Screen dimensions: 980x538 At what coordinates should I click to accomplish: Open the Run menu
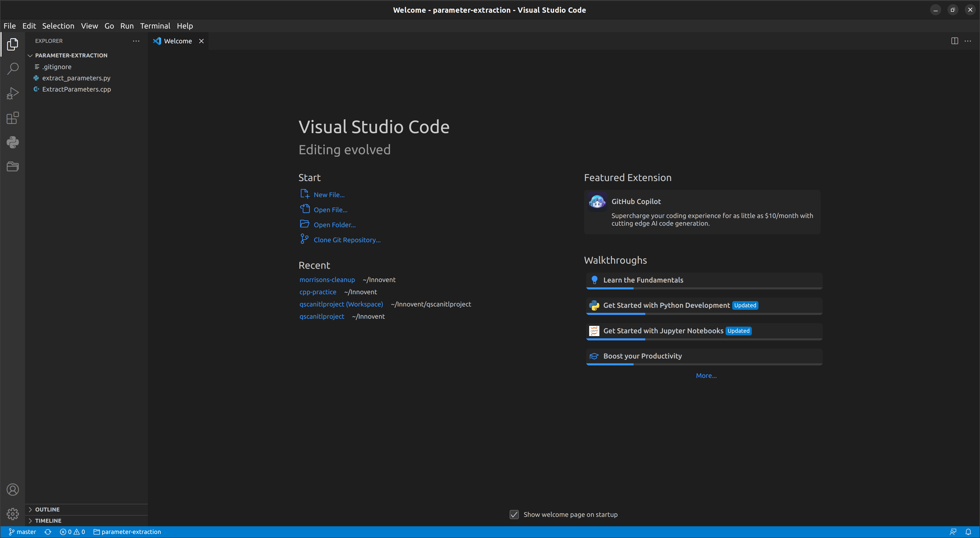point(127,26)
